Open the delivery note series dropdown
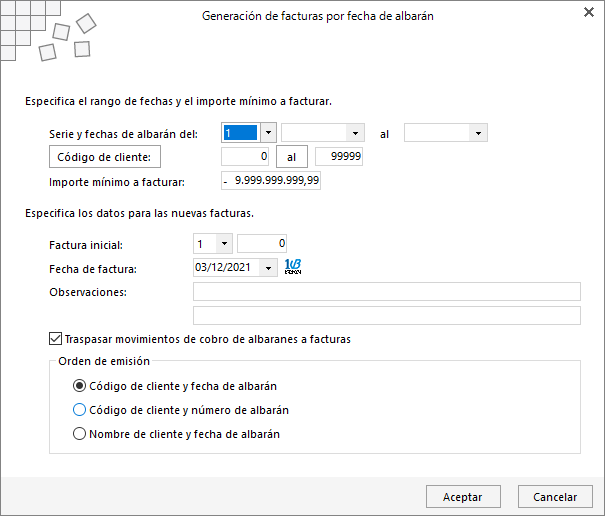This screenshot has width=605, height=516. click(268, 133)
